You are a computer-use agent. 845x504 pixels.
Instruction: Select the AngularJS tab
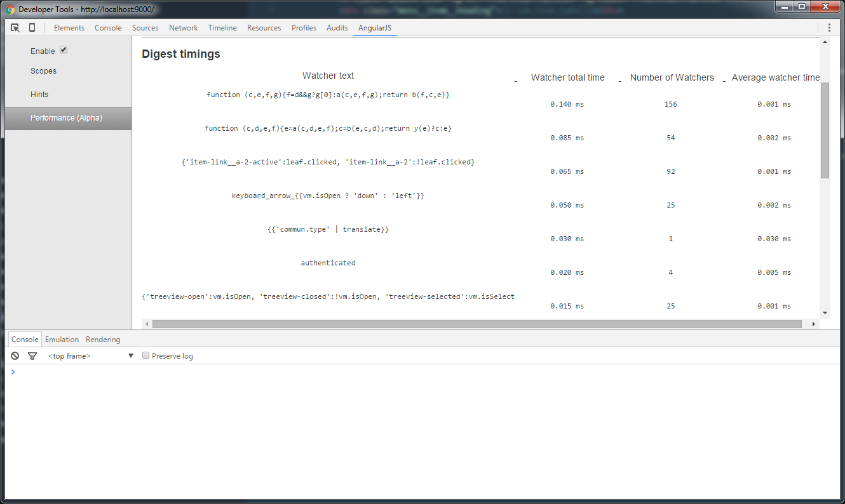click(375, 28)
